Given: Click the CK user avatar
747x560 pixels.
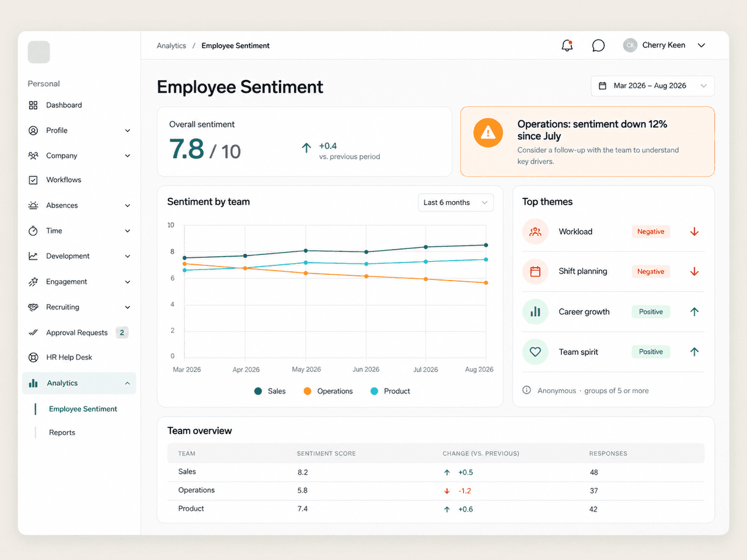Looking at the screenshot, I should 630,45.
